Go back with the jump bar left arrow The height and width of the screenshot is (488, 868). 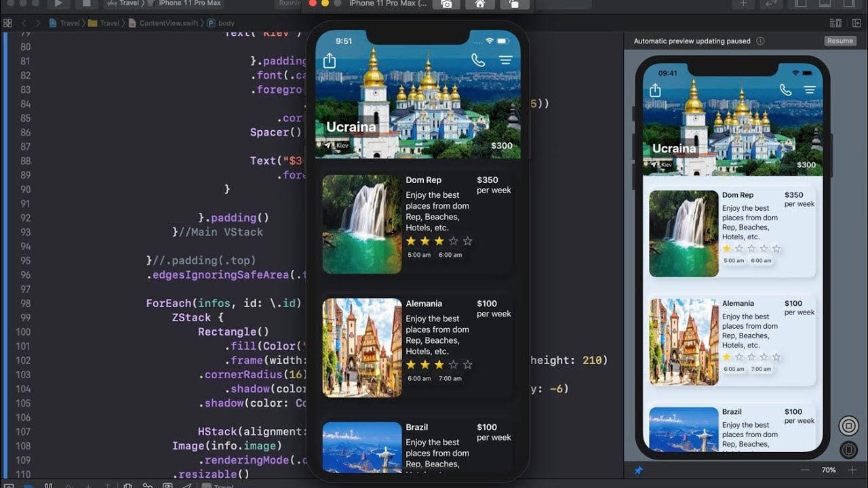coord(24,22)
